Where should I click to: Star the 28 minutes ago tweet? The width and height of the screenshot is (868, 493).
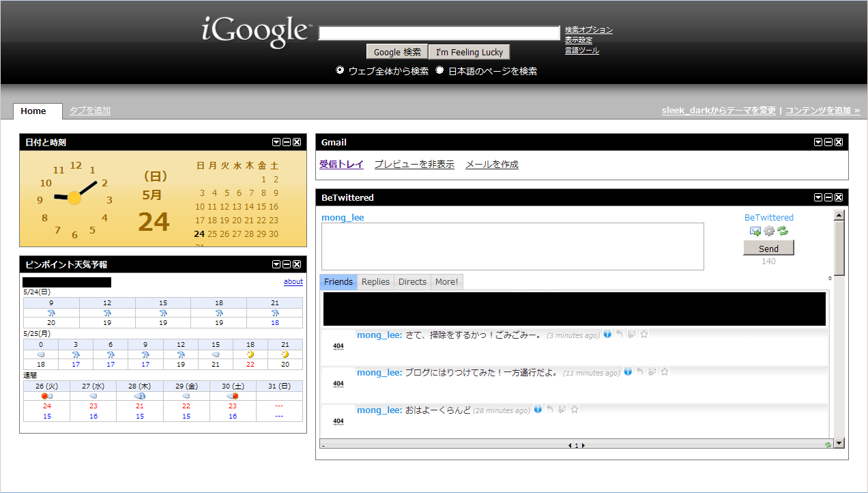(x=575, y=409)
